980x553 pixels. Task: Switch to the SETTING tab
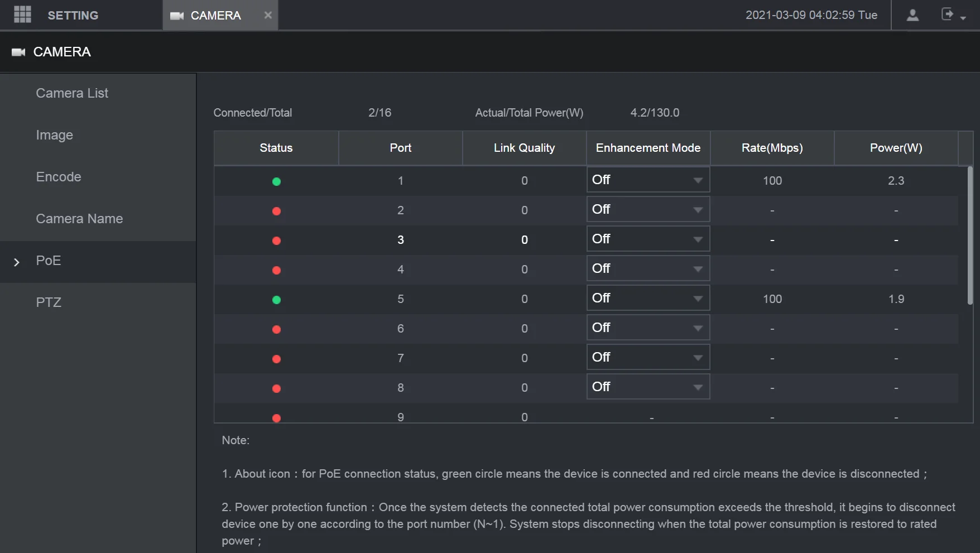73,16
